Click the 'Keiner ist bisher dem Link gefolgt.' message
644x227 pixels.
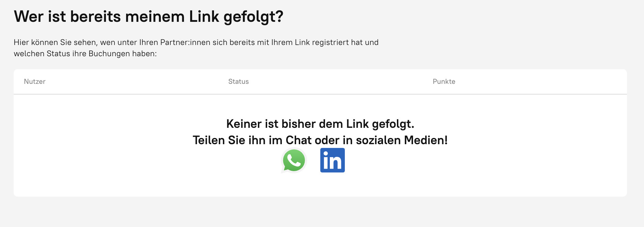point(320,124)
